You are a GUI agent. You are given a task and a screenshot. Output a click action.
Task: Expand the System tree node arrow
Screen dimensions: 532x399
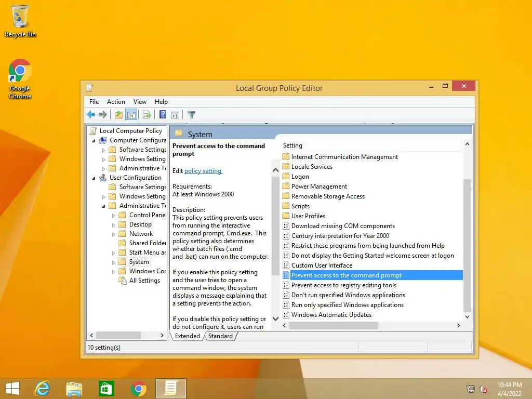114,262
